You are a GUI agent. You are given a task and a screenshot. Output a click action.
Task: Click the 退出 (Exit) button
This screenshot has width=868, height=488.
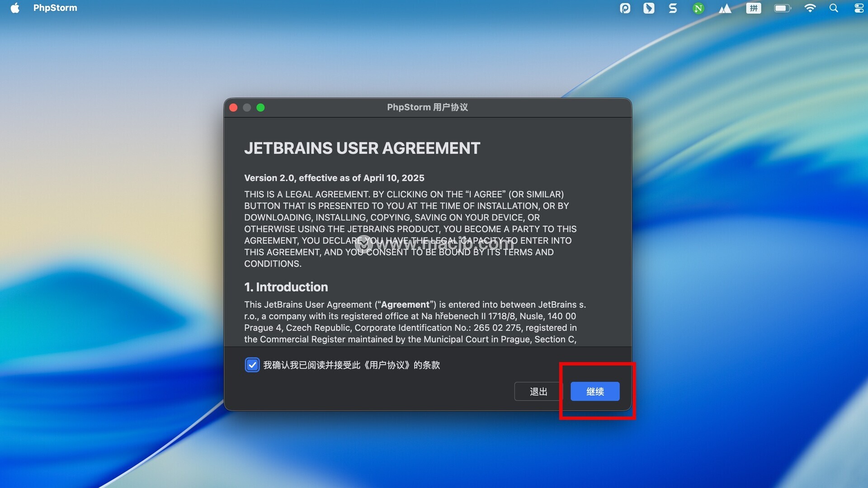pos(538,391)
